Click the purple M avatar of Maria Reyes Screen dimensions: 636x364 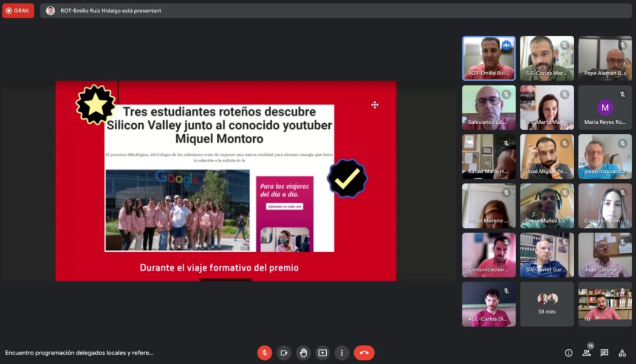[x=605, y=107]
